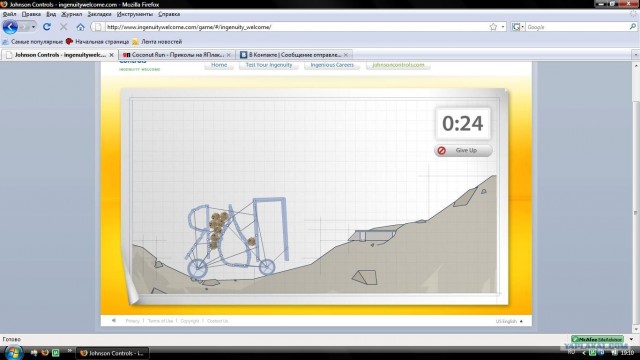Close the Coconut Run tab
This screenshot has width=640, height=360.
(229, 55)
